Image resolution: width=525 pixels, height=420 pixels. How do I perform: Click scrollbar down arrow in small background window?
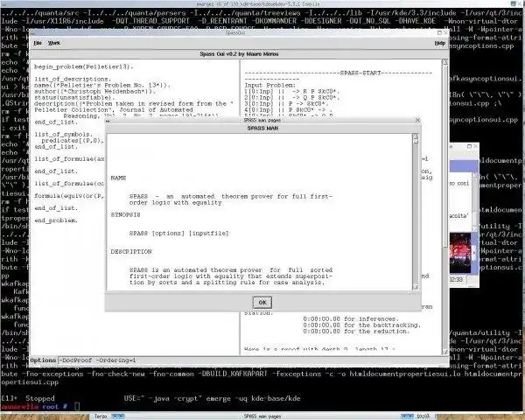(x=475, y=228)
